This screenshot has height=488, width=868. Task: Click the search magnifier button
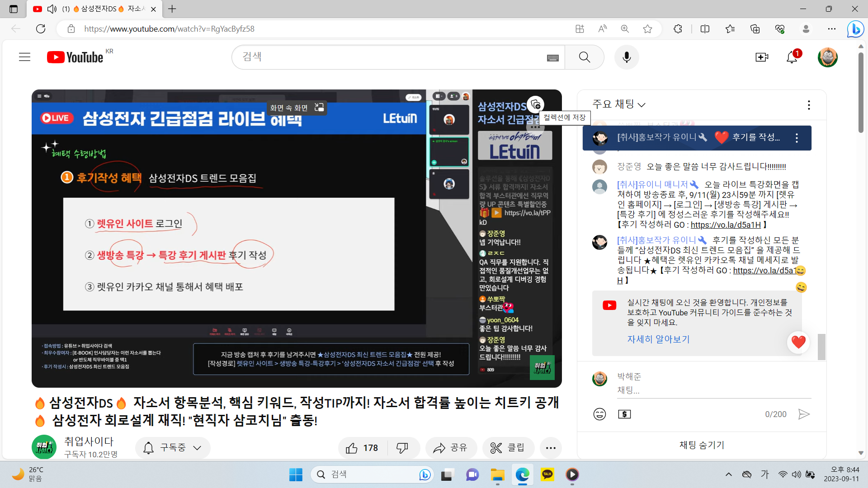point(584,57)
